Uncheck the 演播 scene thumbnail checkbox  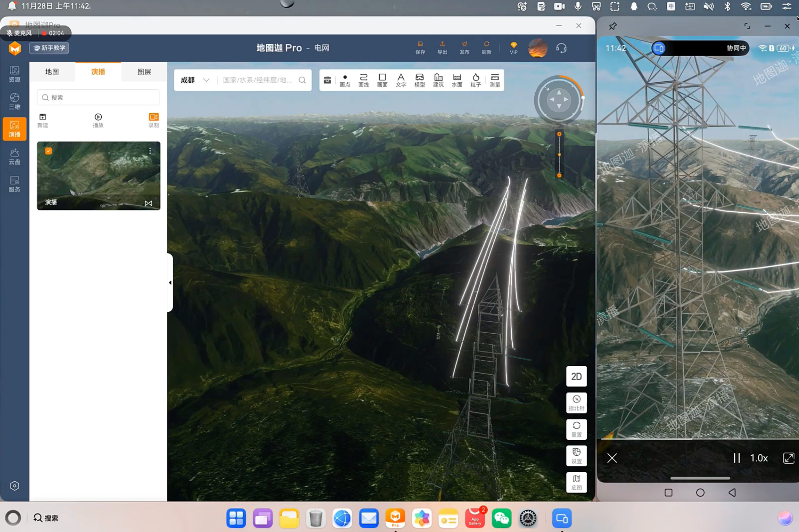point(49,151)
